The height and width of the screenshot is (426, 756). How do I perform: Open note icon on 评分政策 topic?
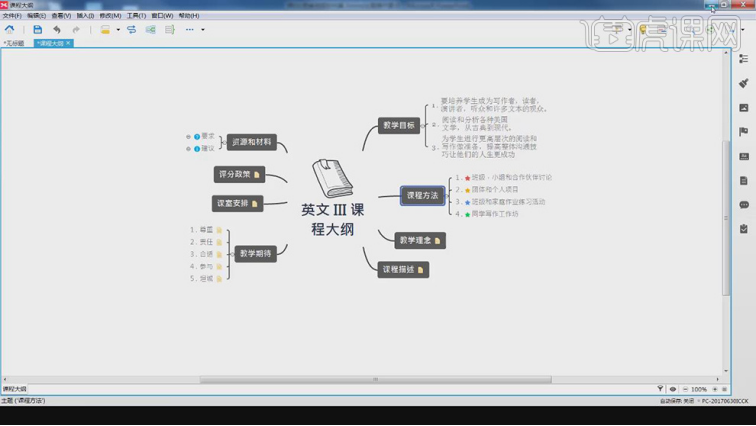tap(256, 174)
